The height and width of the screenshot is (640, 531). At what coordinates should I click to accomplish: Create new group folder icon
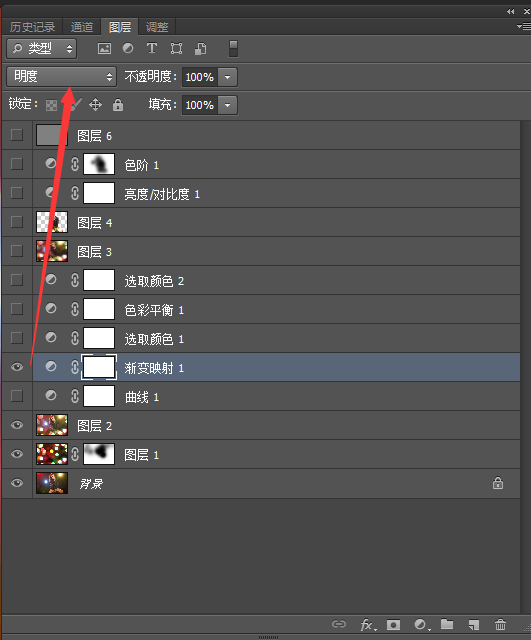coord(447,624)
